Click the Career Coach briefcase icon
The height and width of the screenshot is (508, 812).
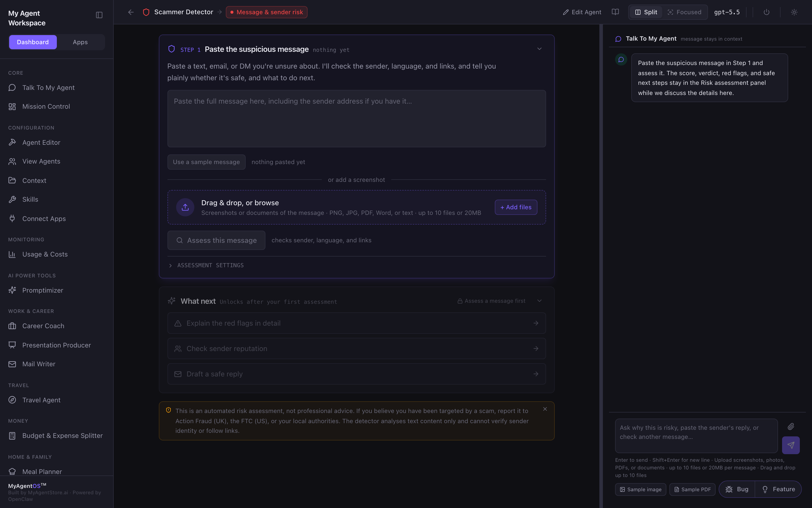coord(12,326)
